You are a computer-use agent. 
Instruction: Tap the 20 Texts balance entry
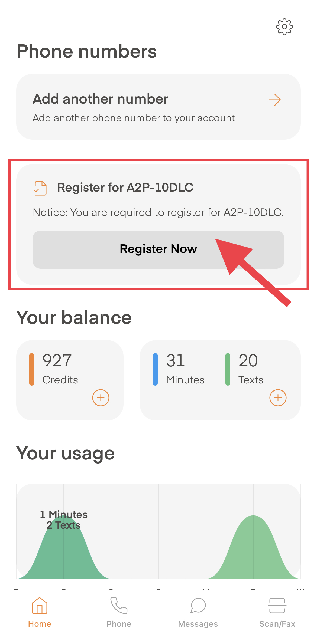coord(251,369)
